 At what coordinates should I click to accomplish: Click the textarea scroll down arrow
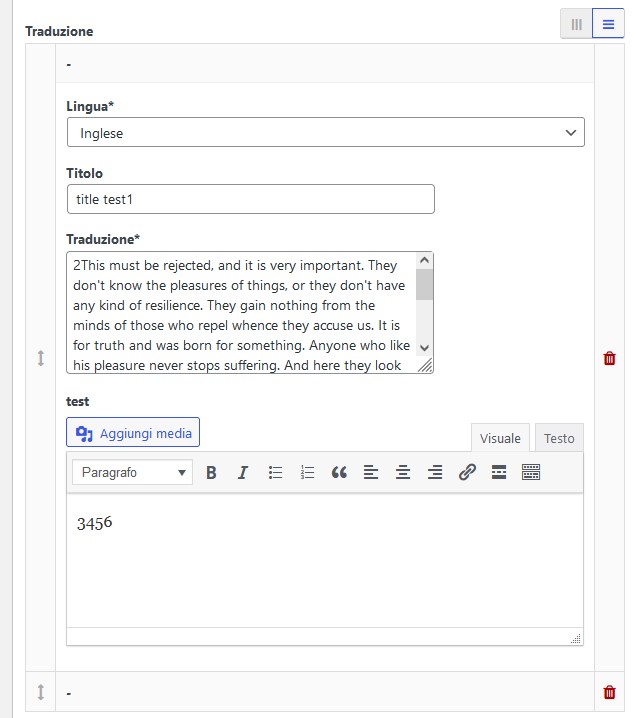425,348
